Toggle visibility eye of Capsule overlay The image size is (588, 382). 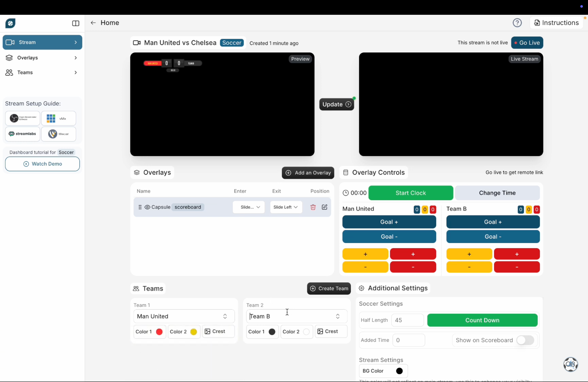point(147,207)
